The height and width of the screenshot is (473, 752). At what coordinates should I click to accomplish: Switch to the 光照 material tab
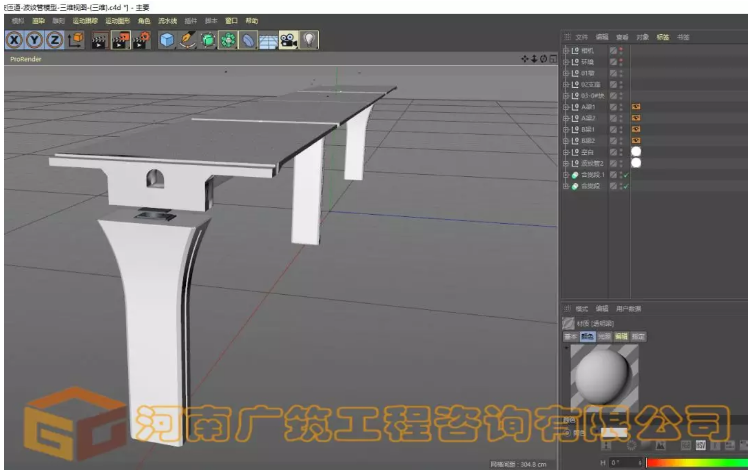click(x=604, y=337)
